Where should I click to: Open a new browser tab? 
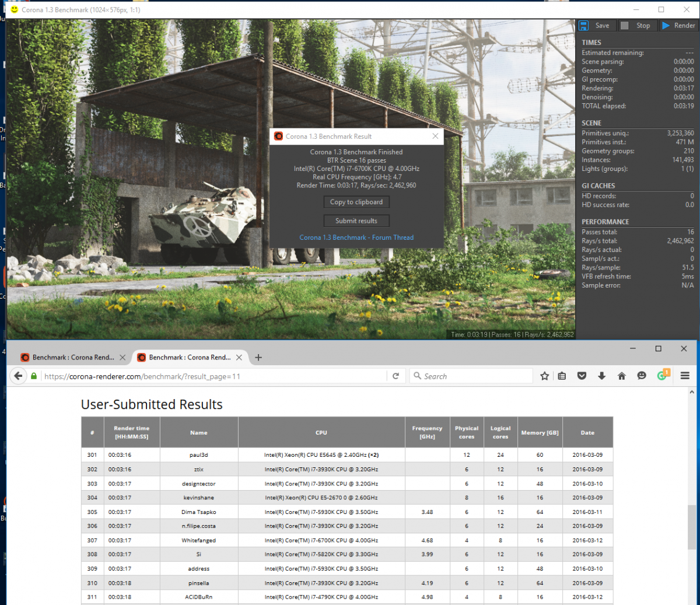click(x=258, y=358)
